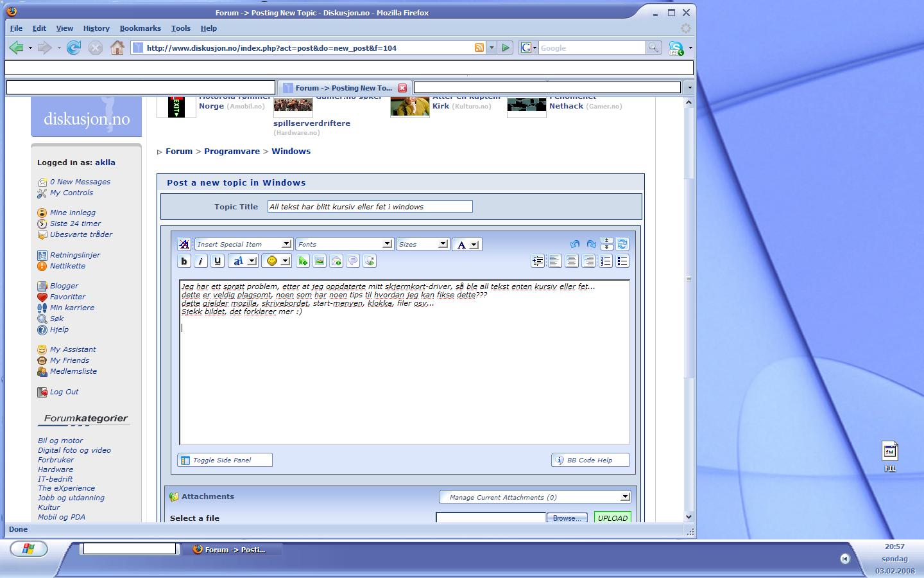The height and width of the screenshot is (578, 924).
Task: Open the Programvare breadcrumb link
Action: (232, 152)
